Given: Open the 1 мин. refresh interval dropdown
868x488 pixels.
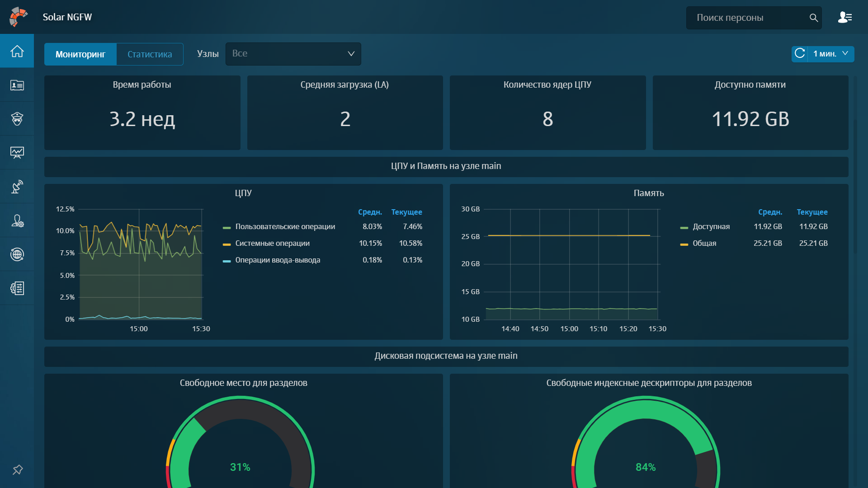Looking at the screenshot, I should 831,54.
